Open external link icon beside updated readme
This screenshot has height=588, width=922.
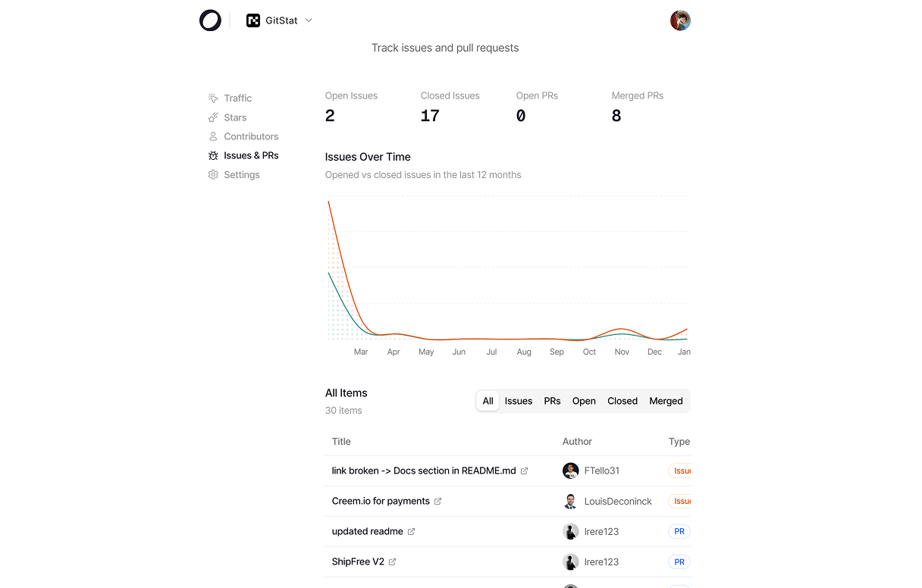411,531
